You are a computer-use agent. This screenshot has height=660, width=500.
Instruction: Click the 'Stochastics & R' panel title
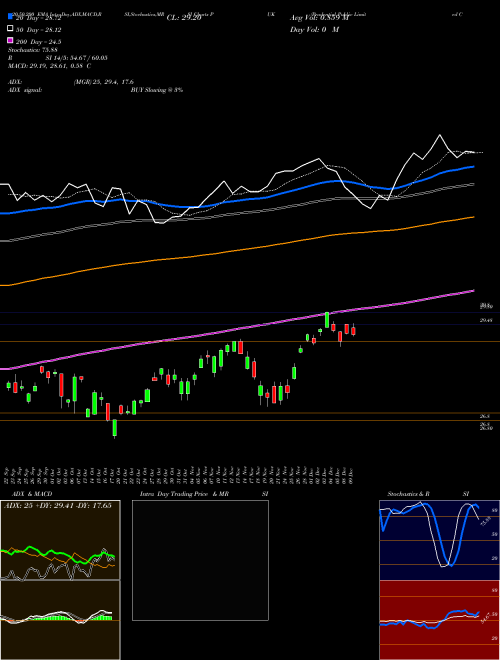pyautogui.click(x=408, y=494)
